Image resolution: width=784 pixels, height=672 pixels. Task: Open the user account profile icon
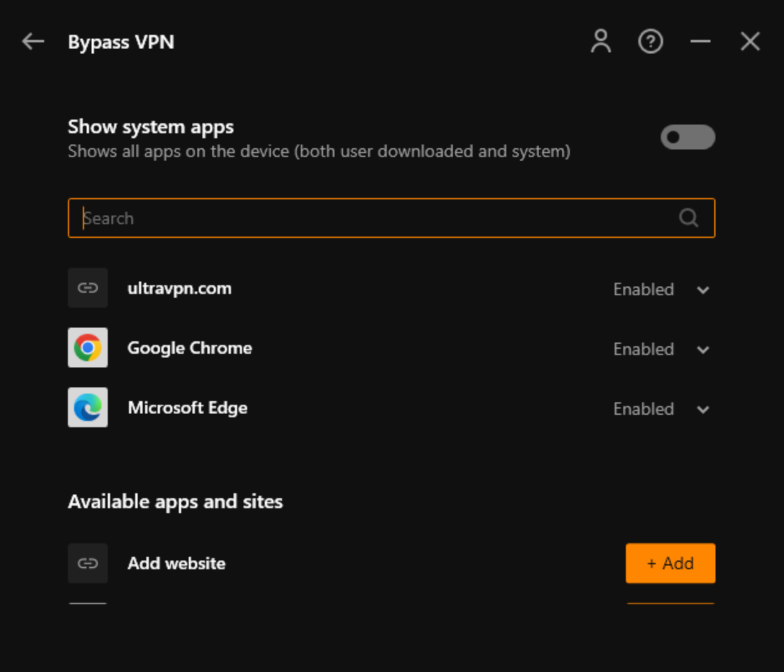(x=601, y=42)
